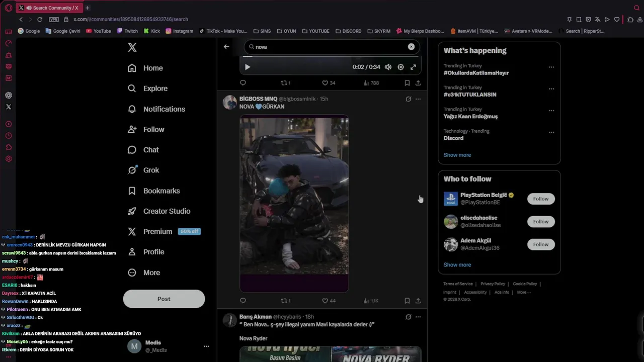Reload the page in Opera toolbar

click(40, 19)
